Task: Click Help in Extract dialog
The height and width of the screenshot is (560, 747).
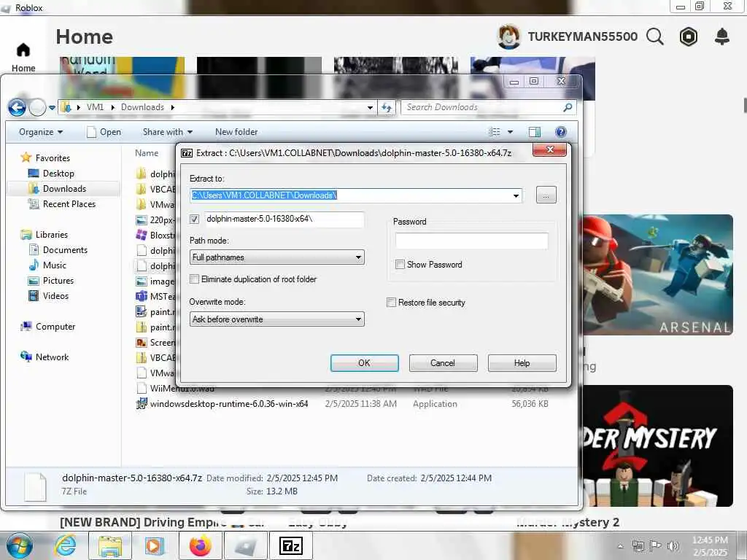Action: (x=522, y=363)
